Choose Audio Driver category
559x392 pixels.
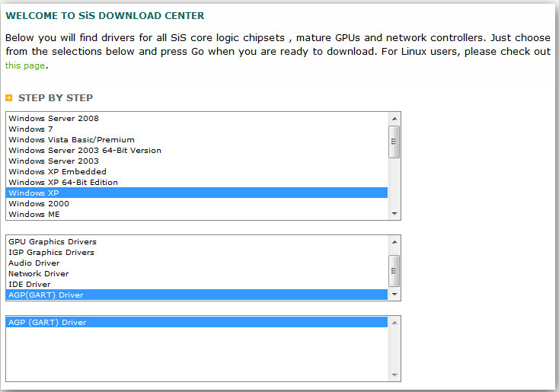coord(196,263)
